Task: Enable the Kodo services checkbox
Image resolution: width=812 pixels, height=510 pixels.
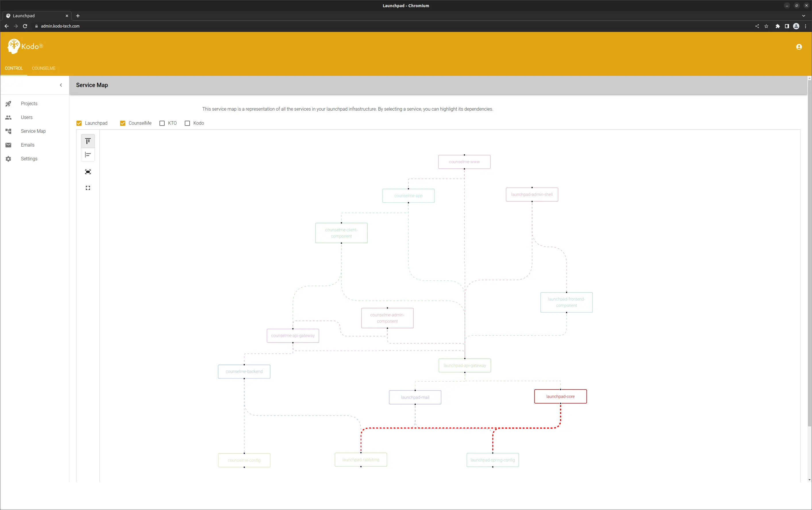Action: coord(188,123)
